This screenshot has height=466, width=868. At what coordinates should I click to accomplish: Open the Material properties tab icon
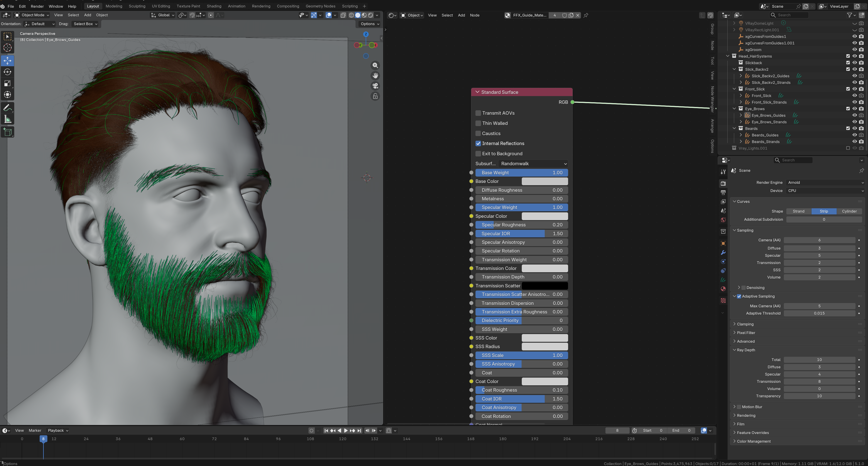coord(723,289)
